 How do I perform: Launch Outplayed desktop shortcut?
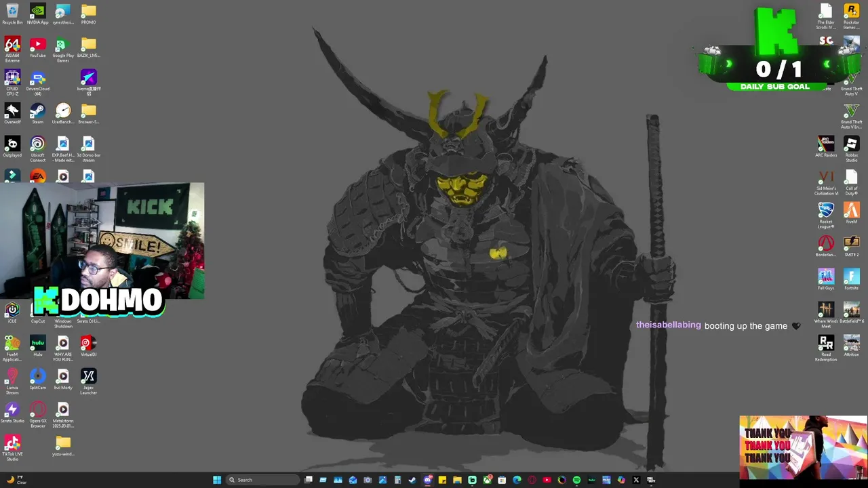coord(12,146)
